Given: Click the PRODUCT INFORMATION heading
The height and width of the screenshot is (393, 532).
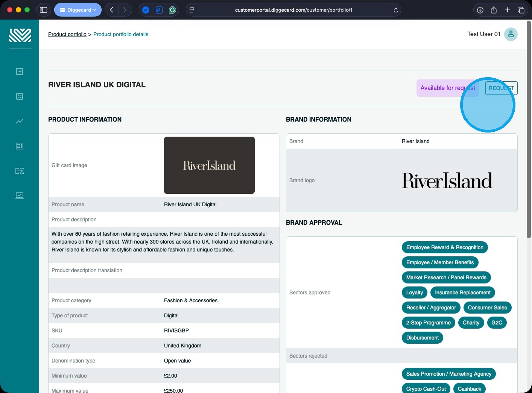Looking at the screenshot, I should pos(85,119).
